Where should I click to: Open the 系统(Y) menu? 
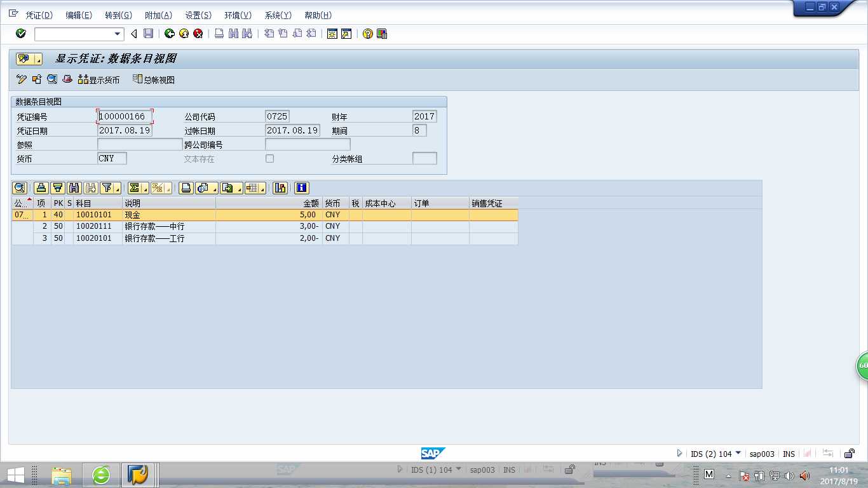coord(278,15)
